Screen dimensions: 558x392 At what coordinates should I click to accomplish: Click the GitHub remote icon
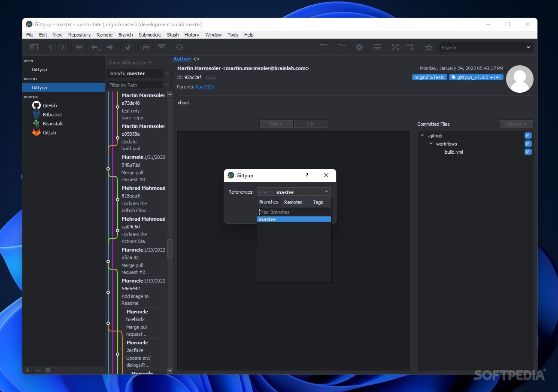[36, 105]
